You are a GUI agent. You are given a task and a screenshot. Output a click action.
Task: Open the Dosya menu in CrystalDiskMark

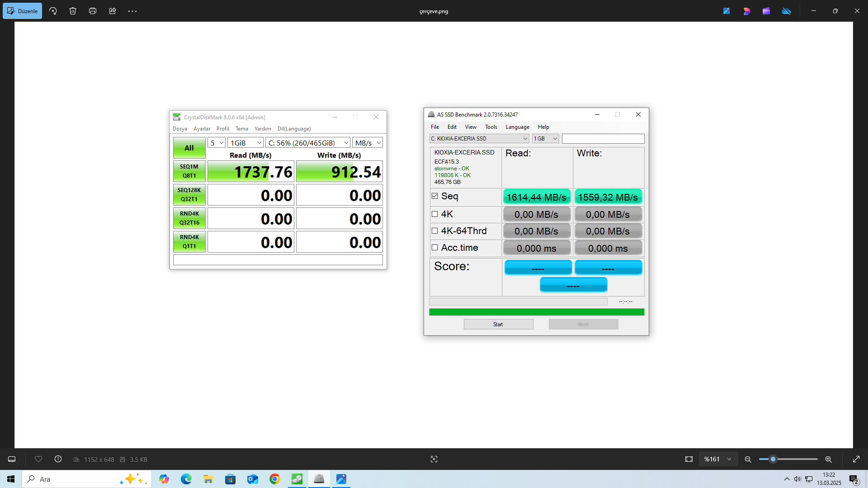pos(180,129)
